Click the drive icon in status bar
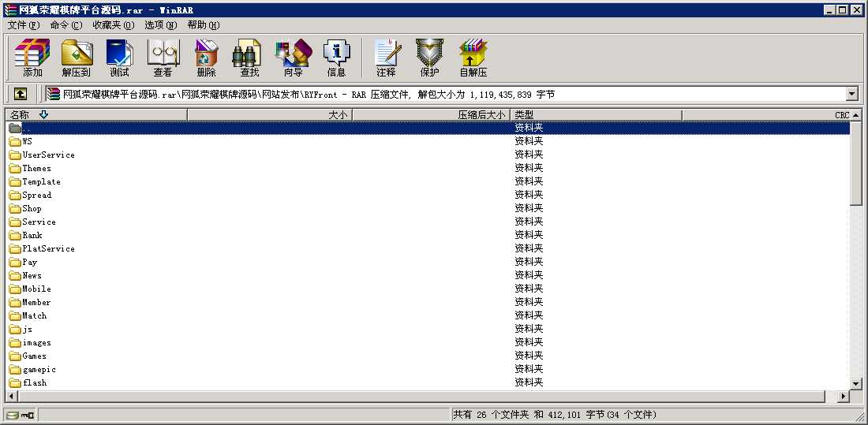Screen dimensions: 868x425 (x=13, y=415)
